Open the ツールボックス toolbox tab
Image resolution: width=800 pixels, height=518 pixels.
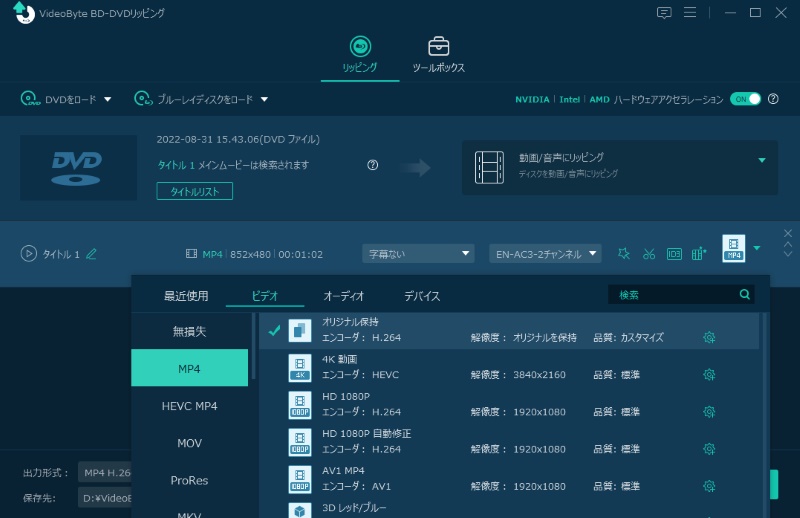click(x=438, y=54)
